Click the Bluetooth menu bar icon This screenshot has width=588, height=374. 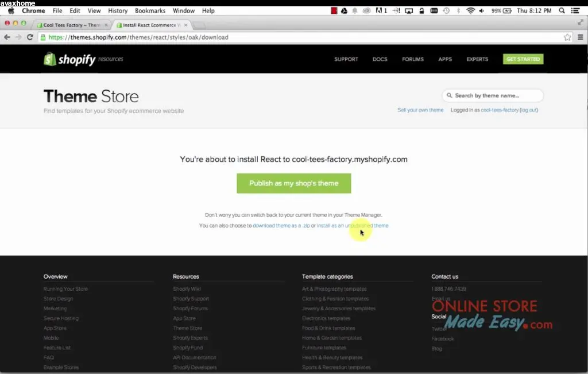[x=458, y=10]
